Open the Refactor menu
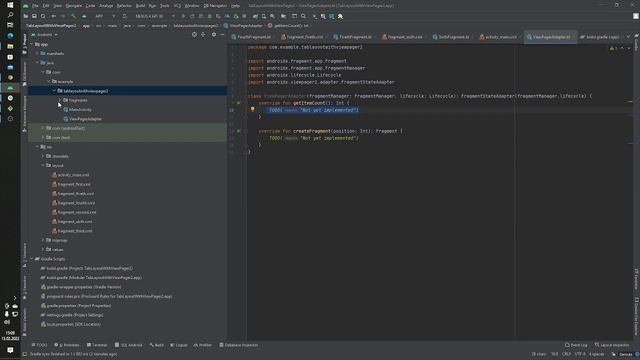The height and width of the screenshot is (360, 640). point(124,6)
